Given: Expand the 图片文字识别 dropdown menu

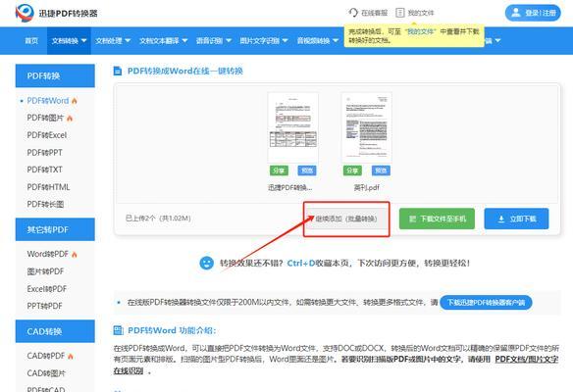Looking at the screenshot, I should click(264, 40).
